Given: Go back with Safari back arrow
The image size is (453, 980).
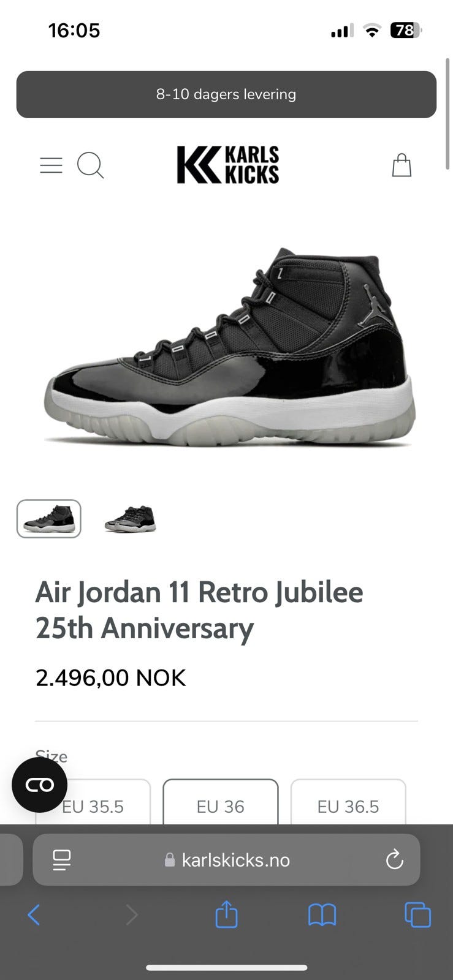Looking at the screenshot, I should pos(34,915).
